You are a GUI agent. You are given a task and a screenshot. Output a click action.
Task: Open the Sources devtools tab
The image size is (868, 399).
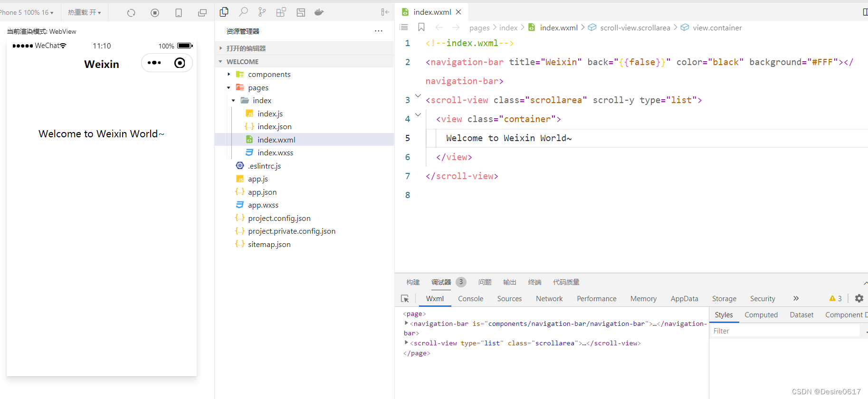(x=509, y=299)
